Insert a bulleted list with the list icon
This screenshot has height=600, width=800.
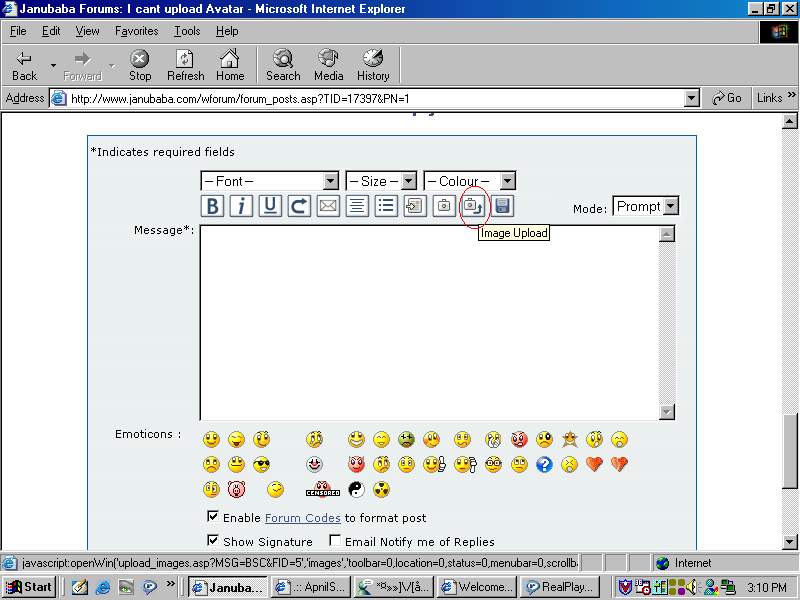386,206
